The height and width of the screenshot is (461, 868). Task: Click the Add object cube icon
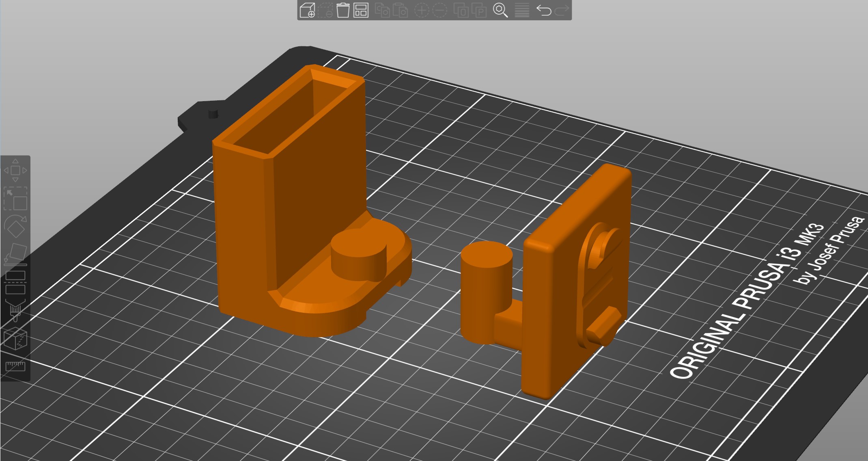tap(307, 10)
